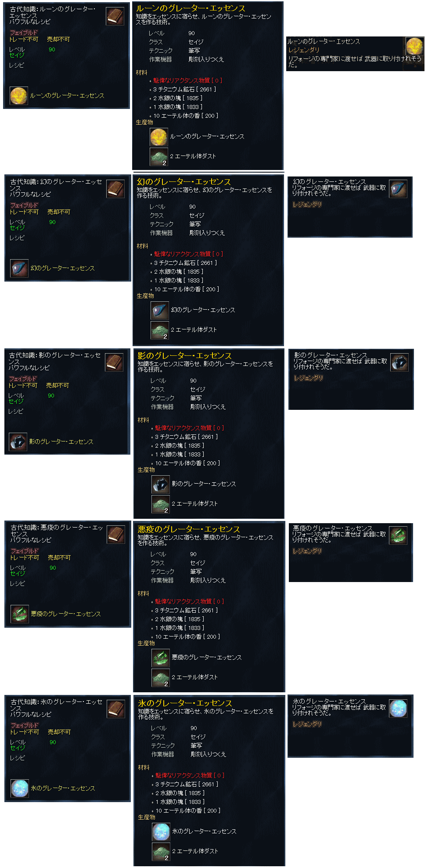428x868 pixels.
Task: Click the 10 エーテル体の香 [200] entry in the 影 recipe
Action: (x=187, y=463)
